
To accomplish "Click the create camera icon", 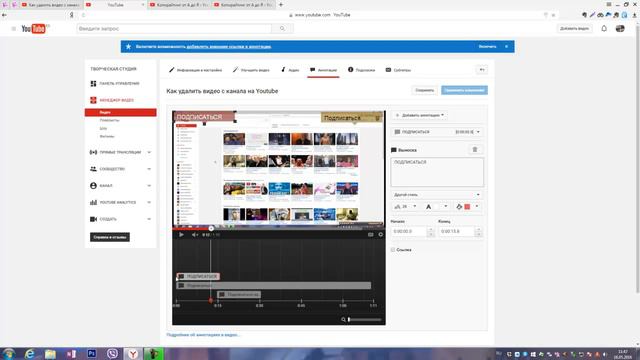I will click(93, 219).
